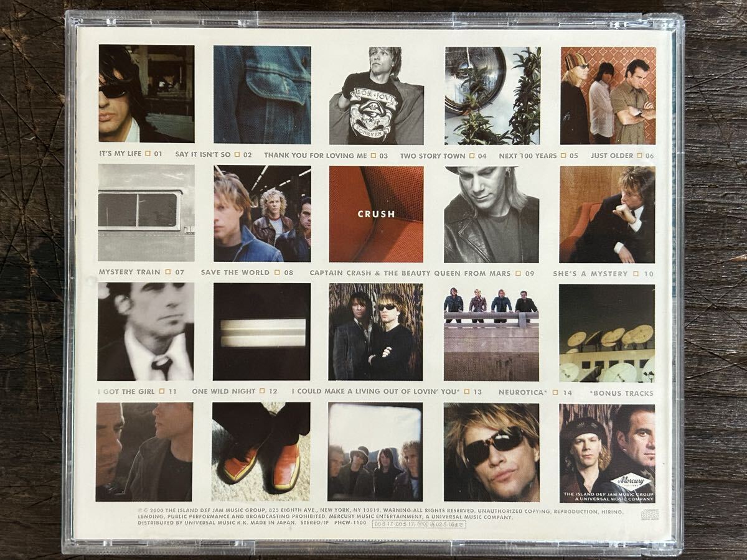
Task: Select the hubcap and plant photo
Action: (x=492, y=96)
